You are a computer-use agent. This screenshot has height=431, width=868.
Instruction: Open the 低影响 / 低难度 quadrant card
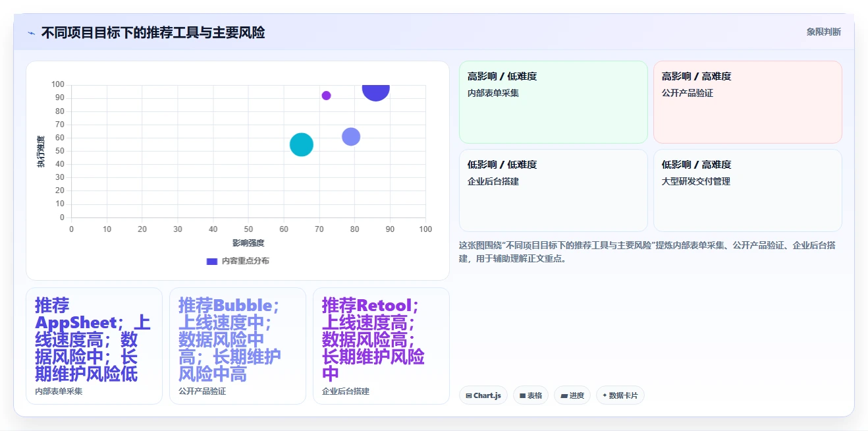click(x=553, y=190)
